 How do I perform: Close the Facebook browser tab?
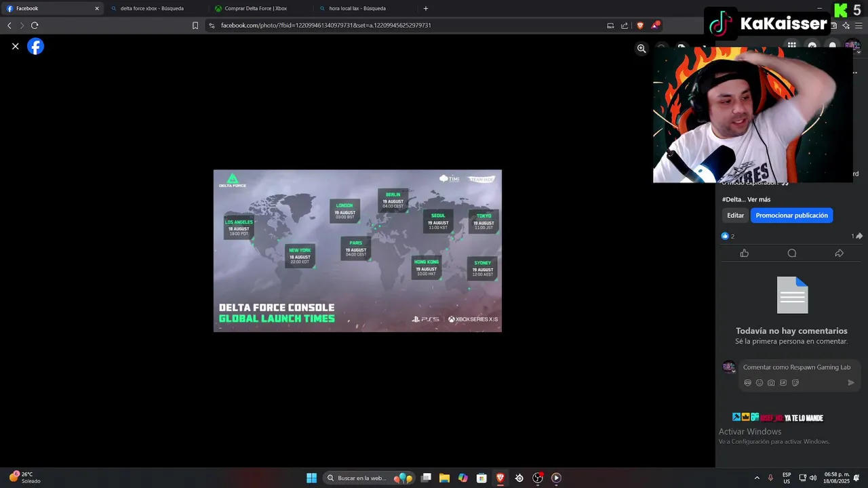[96, 9]
